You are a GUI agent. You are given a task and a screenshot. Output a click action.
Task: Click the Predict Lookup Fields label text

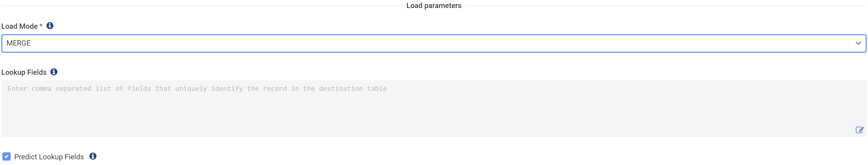[49, 156]
